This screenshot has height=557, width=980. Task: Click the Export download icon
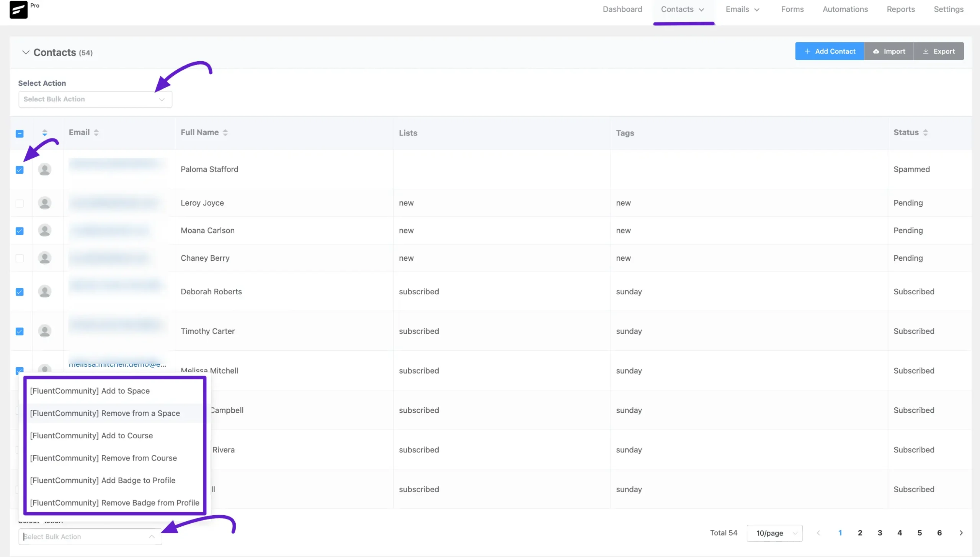click(926, 51)
